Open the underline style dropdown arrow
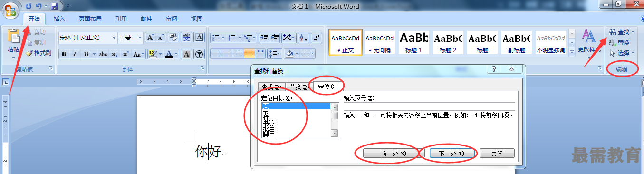644x174 pixels. [x=94, y=54]
